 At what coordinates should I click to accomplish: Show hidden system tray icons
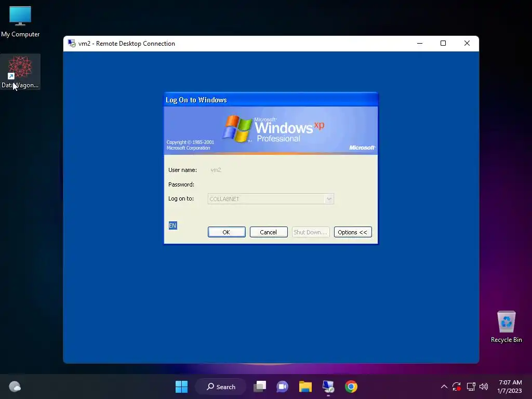click(x=444, y=387)
